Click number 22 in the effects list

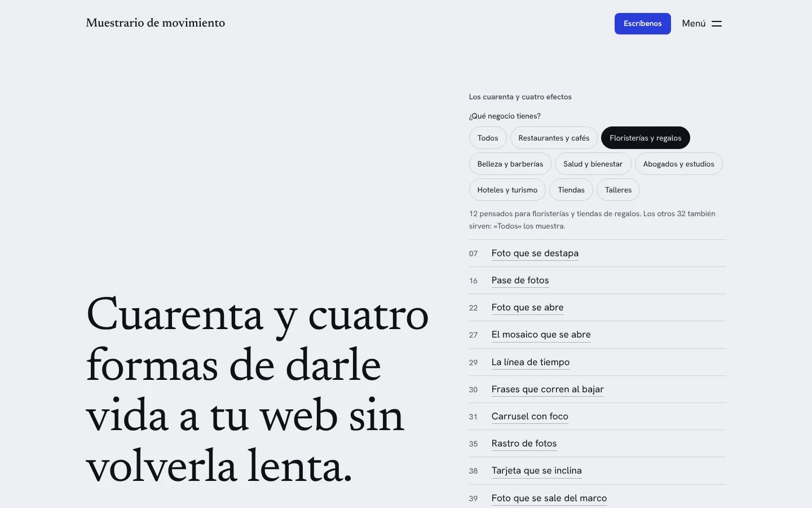point(473,308)
